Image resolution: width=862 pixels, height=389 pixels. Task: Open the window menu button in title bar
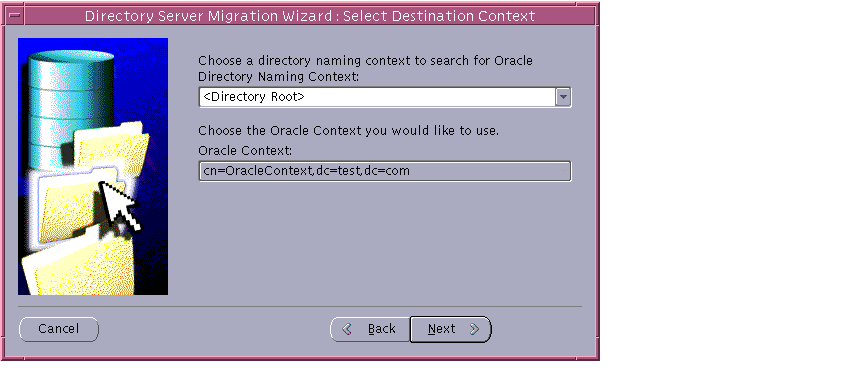(15, 15)
